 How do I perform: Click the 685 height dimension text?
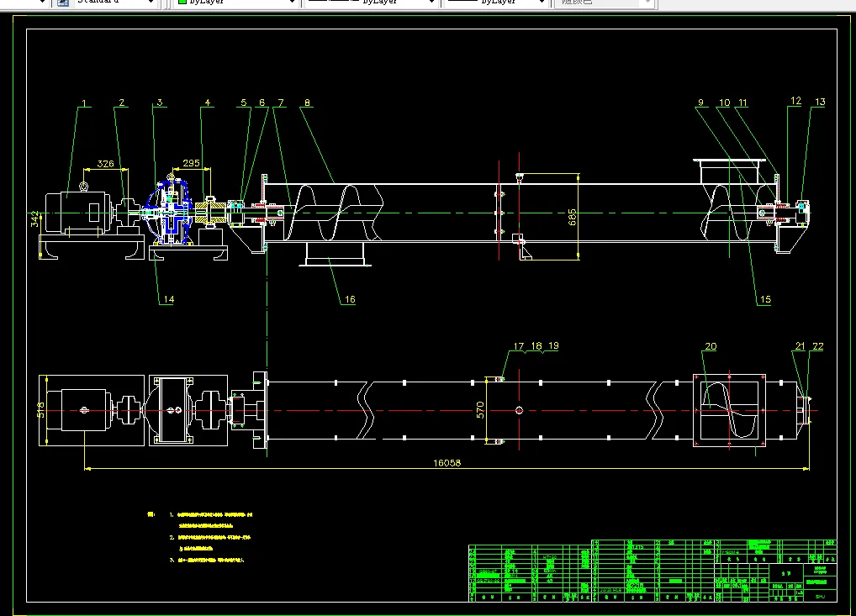572,217
